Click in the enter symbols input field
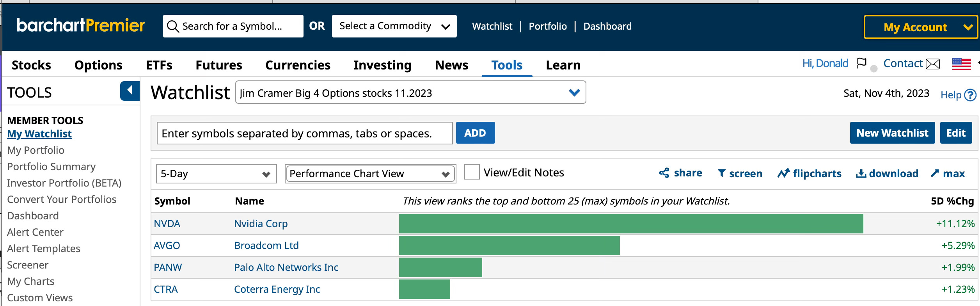 pyautogui.click(x=305, y=133)
